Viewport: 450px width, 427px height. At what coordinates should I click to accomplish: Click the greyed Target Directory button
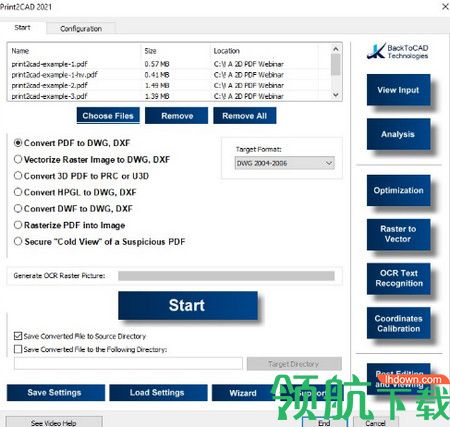click(x=294, y=364)
